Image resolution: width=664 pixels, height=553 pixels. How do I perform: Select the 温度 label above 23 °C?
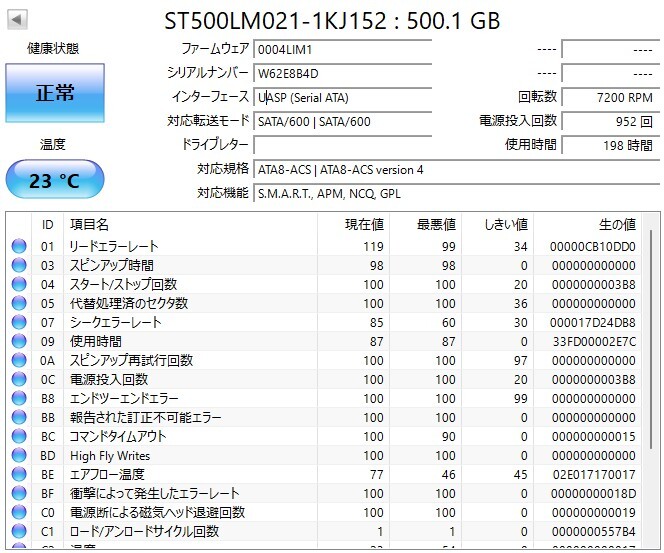click(53, 144)
